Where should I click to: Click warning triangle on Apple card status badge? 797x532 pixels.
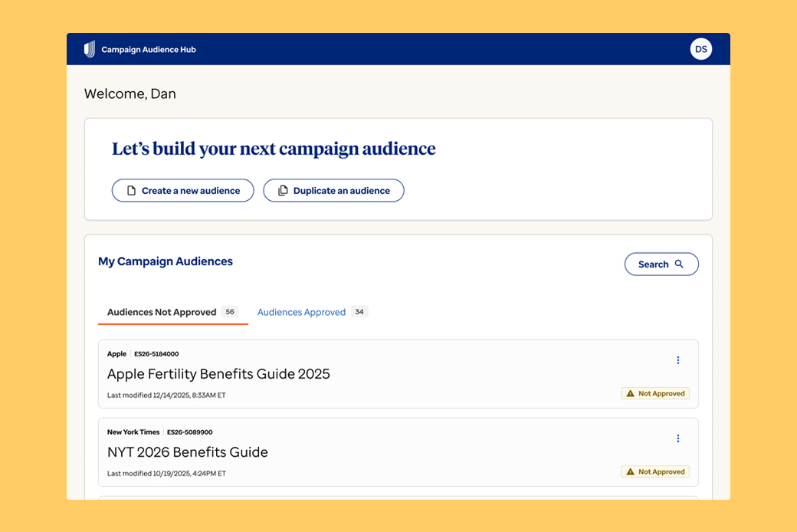click(630, 394)
